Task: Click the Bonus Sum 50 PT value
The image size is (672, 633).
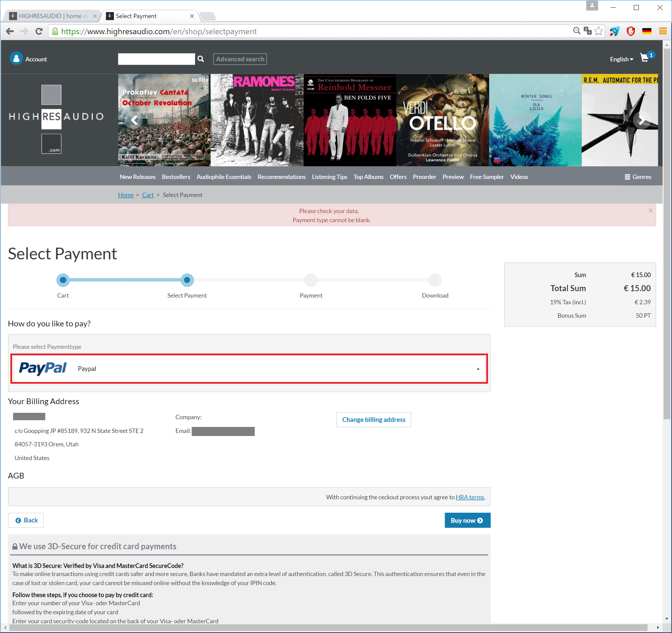Action: 643,315
